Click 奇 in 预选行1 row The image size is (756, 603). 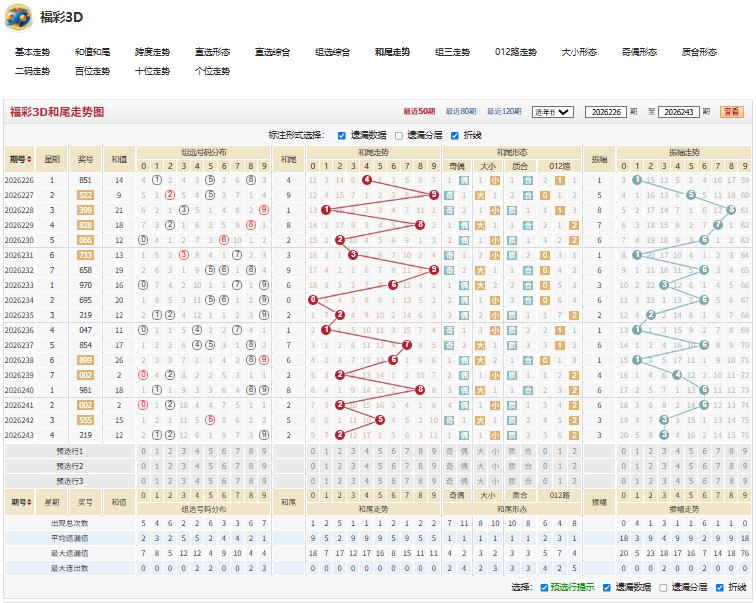[x=449, y=452]
